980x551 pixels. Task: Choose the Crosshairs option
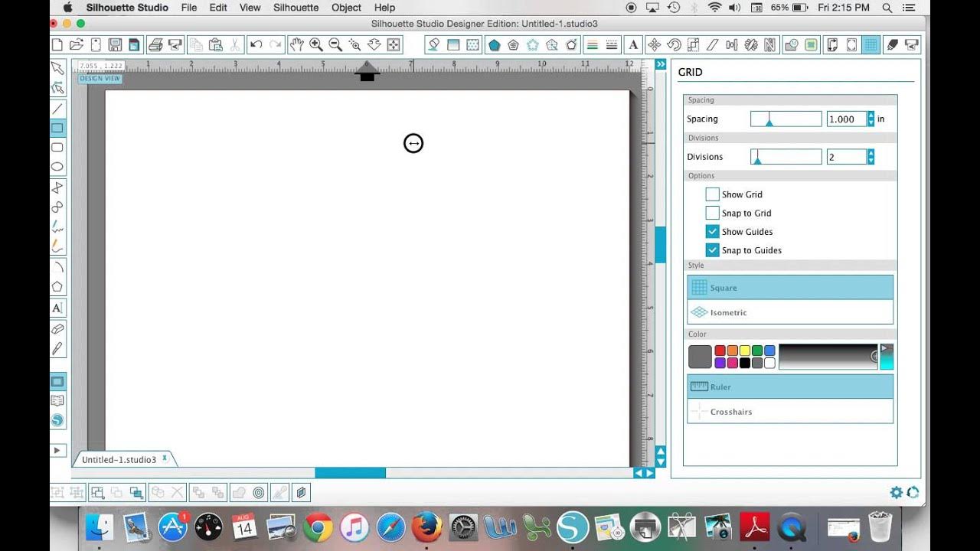click(790, 412)
